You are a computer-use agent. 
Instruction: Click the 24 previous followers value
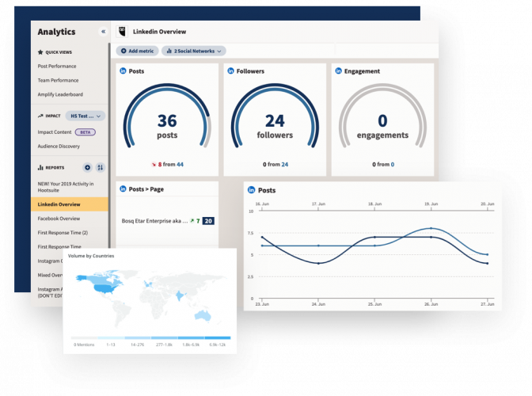[x=285, y=164]
